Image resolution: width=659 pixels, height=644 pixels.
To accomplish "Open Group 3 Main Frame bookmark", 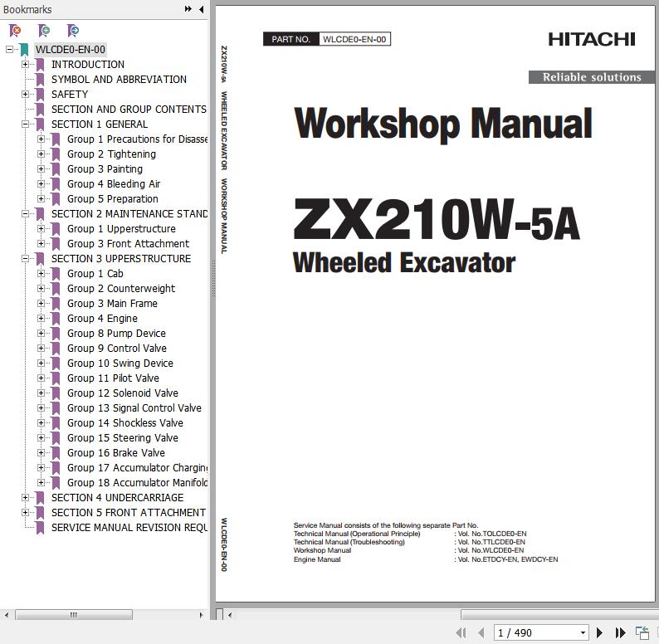I will coord(112,303).
